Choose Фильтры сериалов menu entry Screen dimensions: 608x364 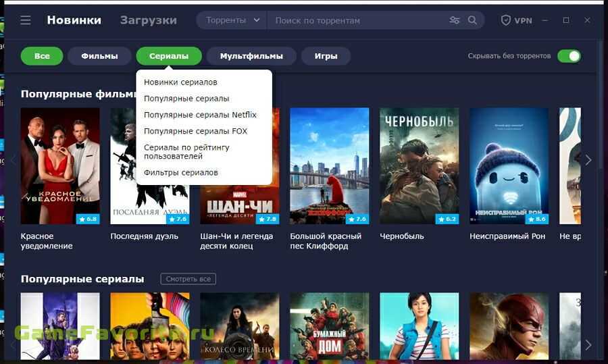(181, 172)
